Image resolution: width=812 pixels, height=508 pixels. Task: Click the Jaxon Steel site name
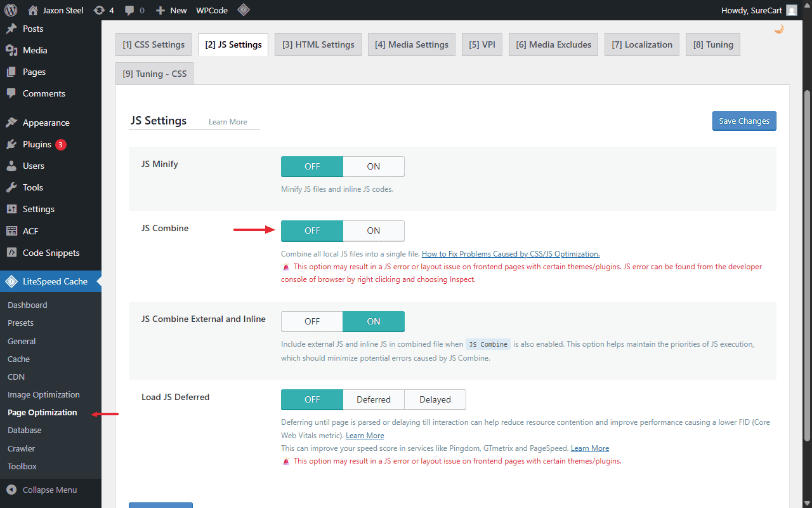tap(63, 10)
